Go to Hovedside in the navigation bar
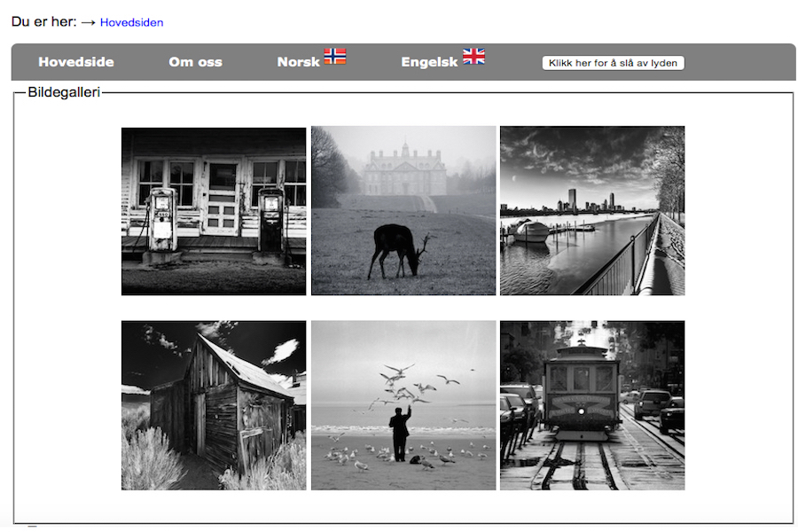Image resolution: width=798 pixels, height=532 pixels. [76, 62]
